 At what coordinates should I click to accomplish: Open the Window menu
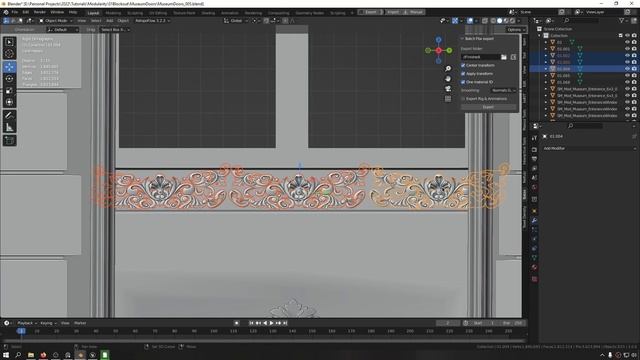tap(57, 12)
